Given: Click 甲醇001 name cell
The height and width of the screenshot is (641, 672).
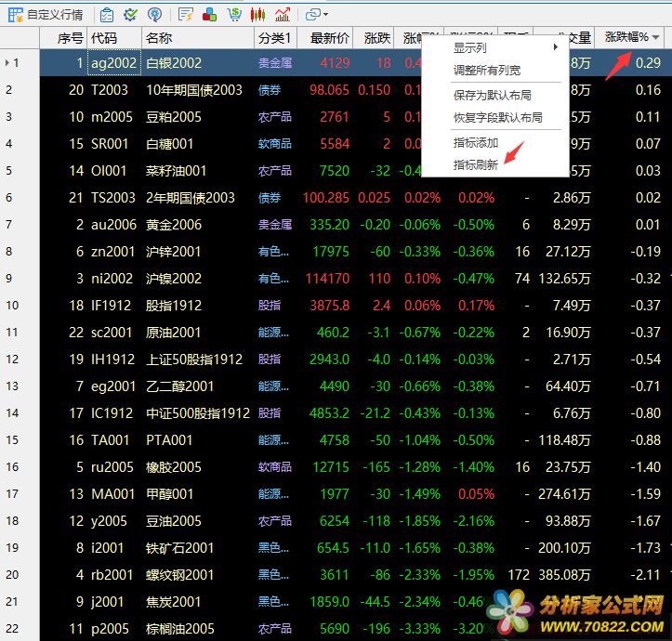Looking at the screenshot, I should [x=170, y=494].
